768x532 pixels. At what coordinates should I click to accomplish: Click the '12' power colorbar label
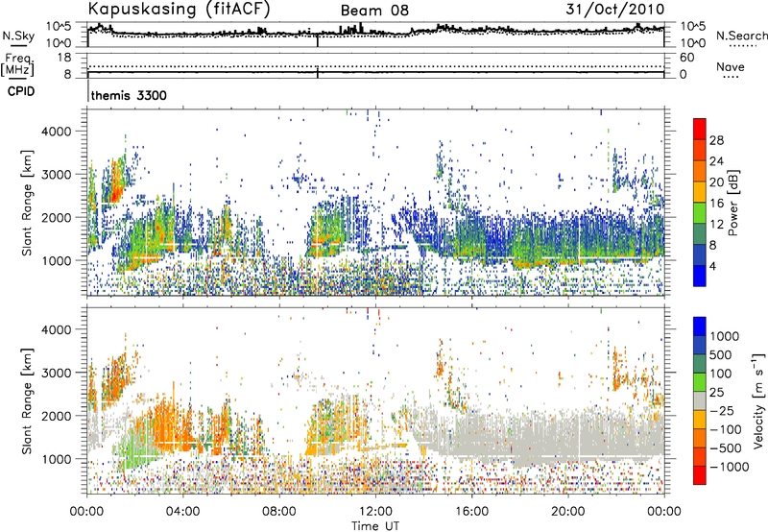716,225
